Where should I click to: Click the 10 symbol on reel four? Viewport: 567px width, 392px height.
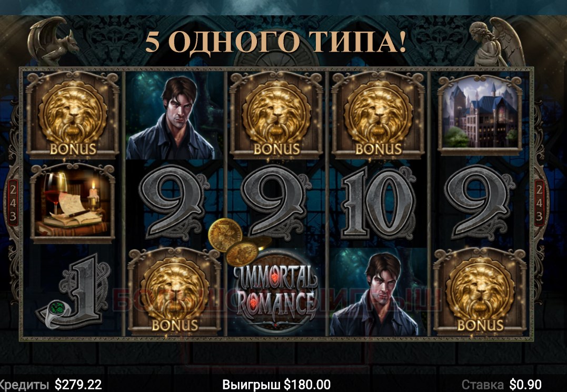[378, 204]
